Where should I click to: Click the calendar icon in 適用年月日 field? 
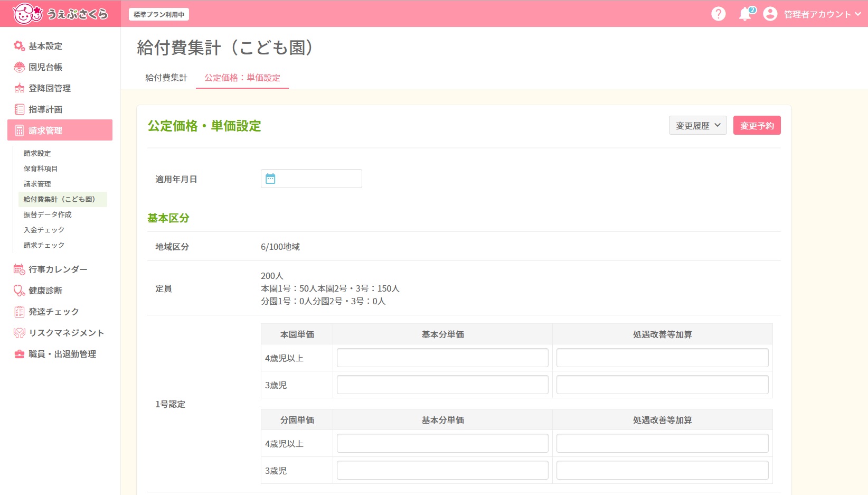(x=270, y=179)
